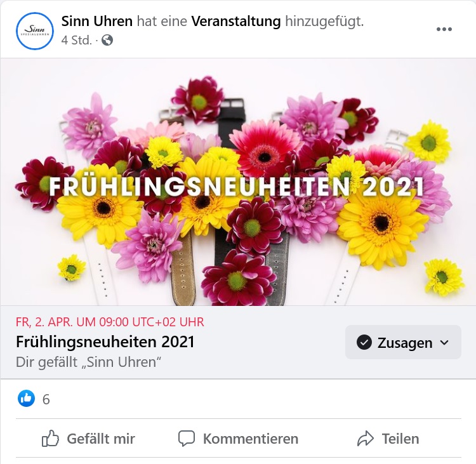
Task: Toggle Gefällt mir on this post
Action: coord(88,439)
